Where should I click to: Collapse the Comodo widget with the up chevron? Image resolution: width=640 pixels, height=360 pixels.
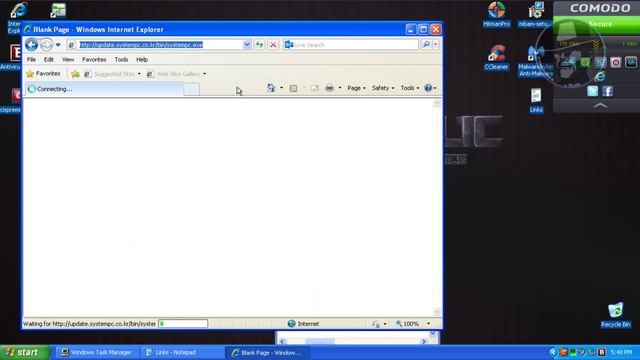coord(600,106)
